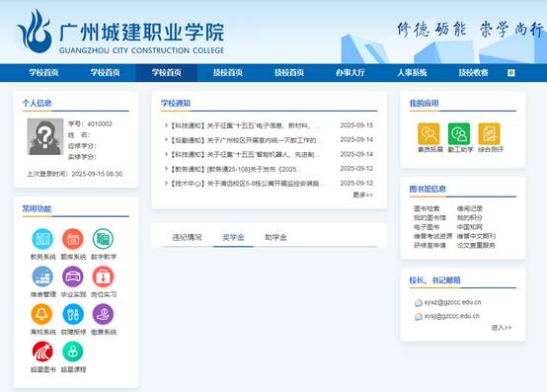Open the 借阅记录 library link
Viewport: 547px width, 392px height.
point(470,208)
